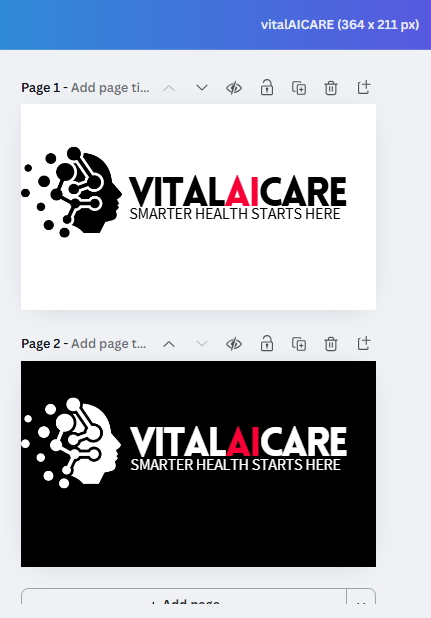Image resolution: width=431 pixels, height=618 pixels.
Task: Delete Page 2 with trash icon
Action: click(x=331, y=344)
